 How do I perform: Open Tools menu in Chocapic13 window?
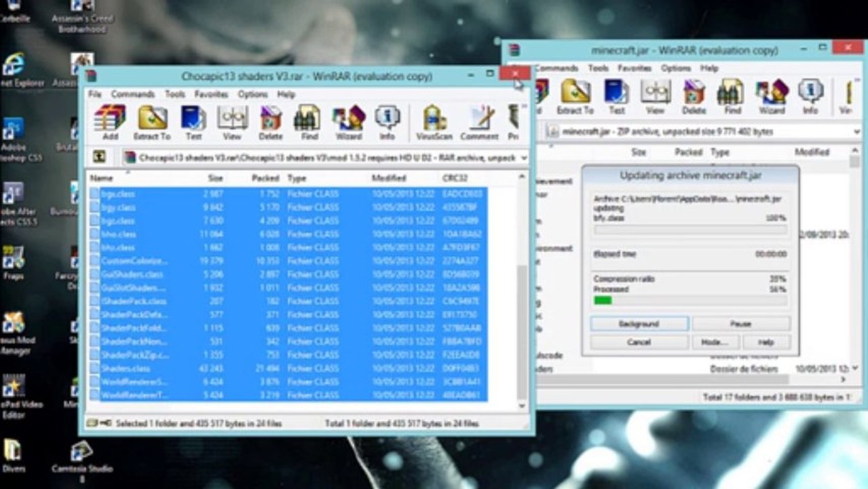click(x=174, y=94)
